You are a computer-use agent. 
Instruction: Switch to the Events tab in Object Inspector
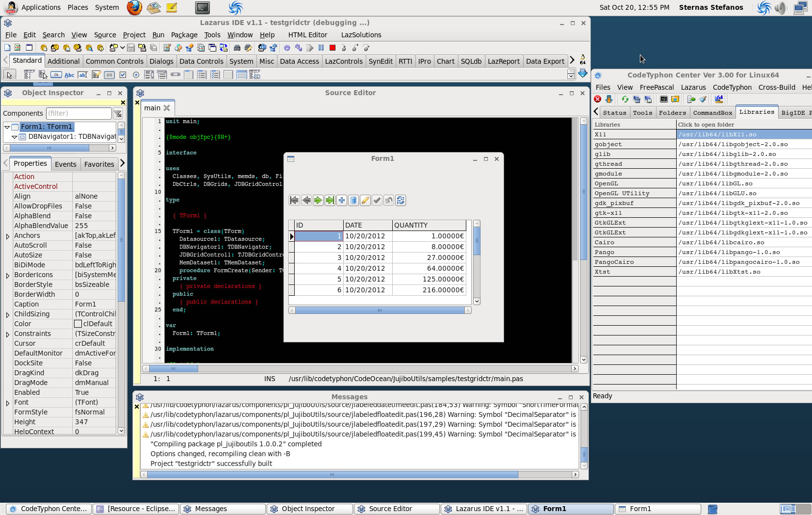pos(66,164)
